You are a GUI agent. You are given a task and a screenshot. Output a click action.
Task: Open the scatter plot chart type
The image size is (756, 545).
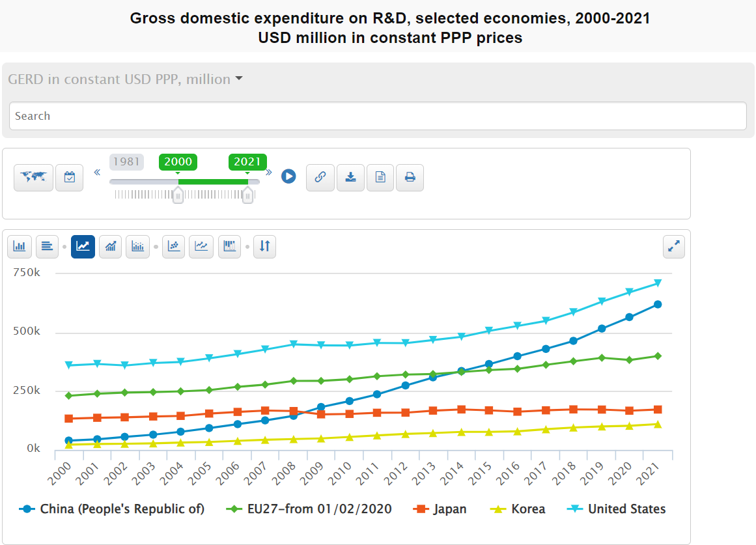[x=173, y=246]
